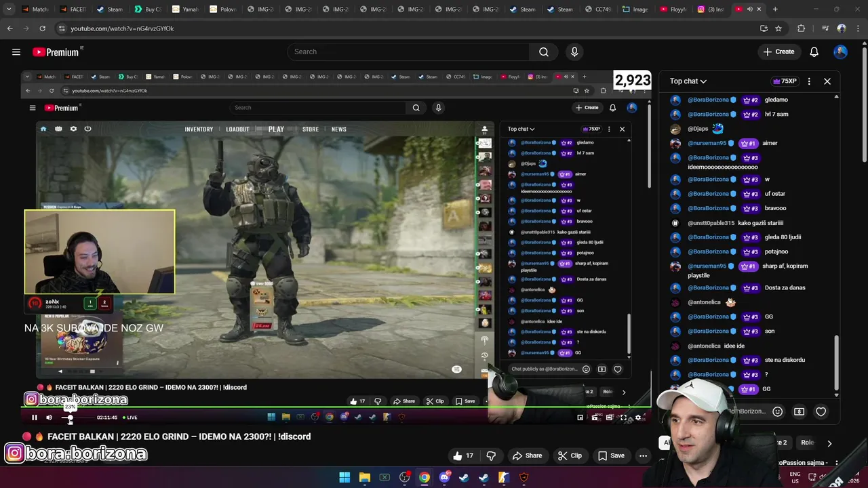This screenshot has height=488, width=868.
Task: Close the live chat panel
Action: pyautogui.click(x=827, y=81)
